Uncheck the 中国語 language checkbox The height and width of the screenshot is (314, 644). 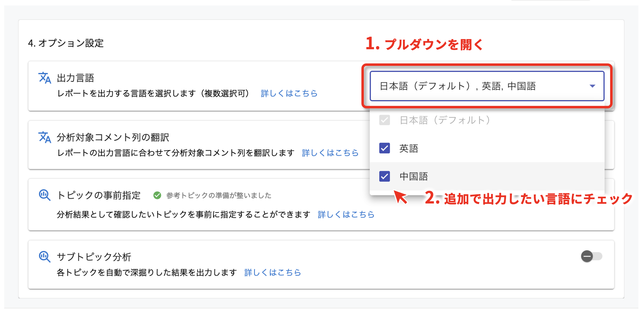point(384,176)
